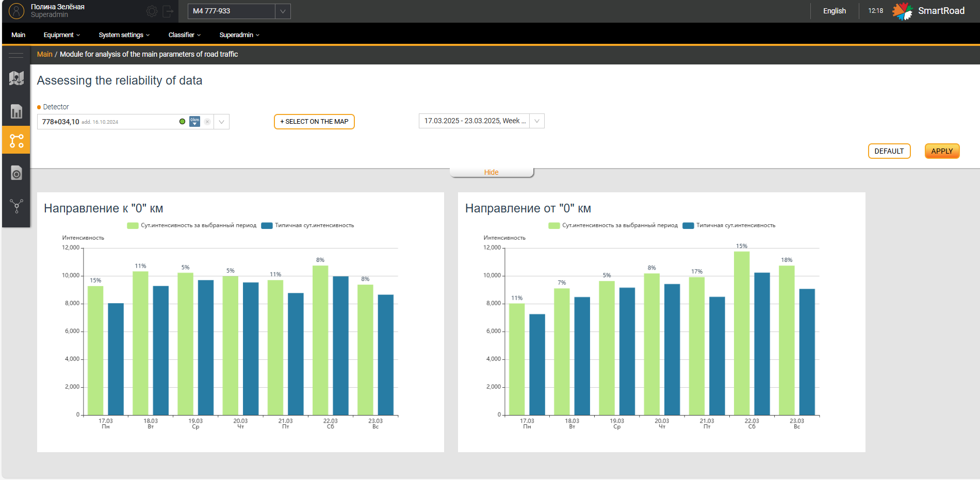
Task: Toggle the blue typical intensity legend in right chart
Action: point(688,225)
